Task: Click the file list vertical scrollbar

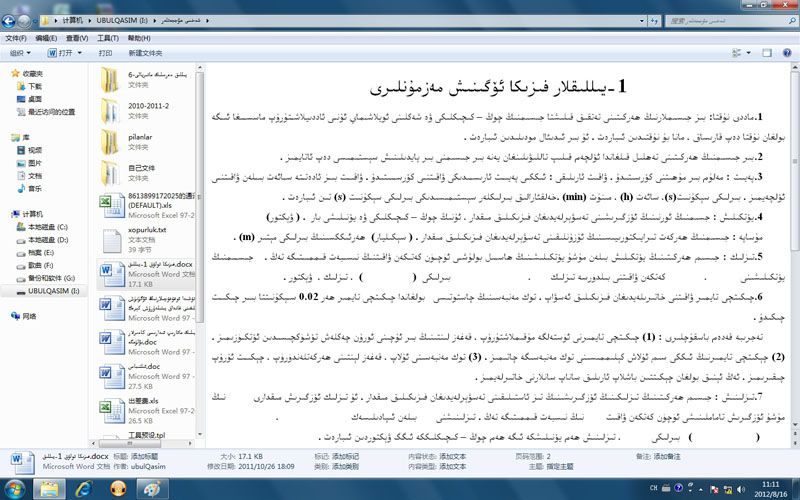Action: 199,197
